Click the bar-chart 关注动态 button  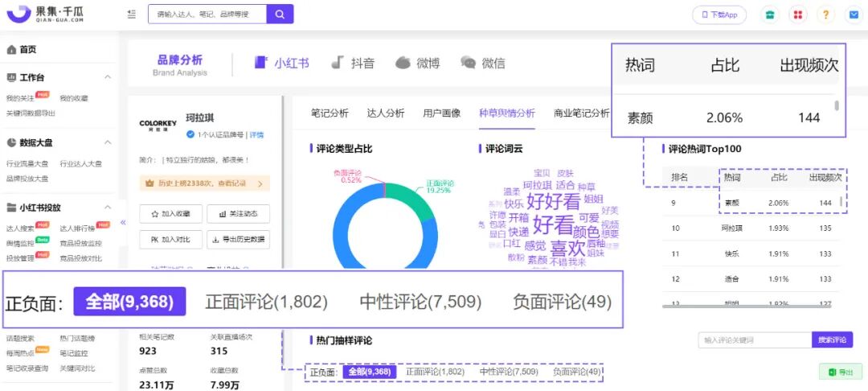pos(238,214)
